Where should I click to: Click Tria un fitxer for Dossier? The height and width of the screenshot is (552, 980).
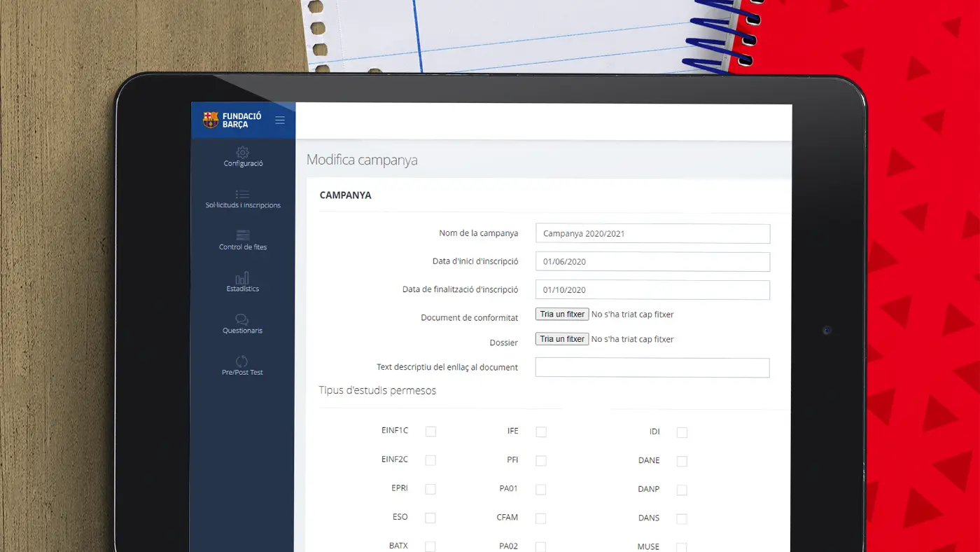pyautogui.click(x=562, y=339)
